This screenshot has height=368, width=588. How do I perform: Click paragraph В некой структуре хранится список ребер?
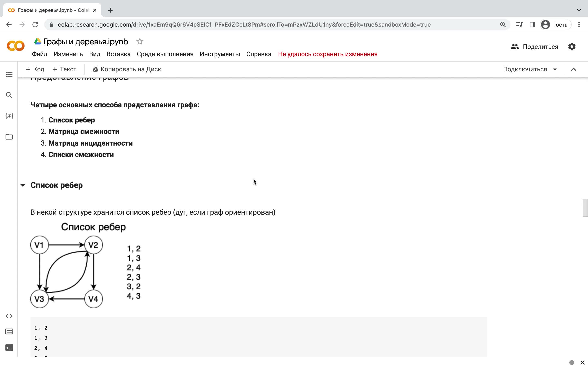[x=153, y=212]
